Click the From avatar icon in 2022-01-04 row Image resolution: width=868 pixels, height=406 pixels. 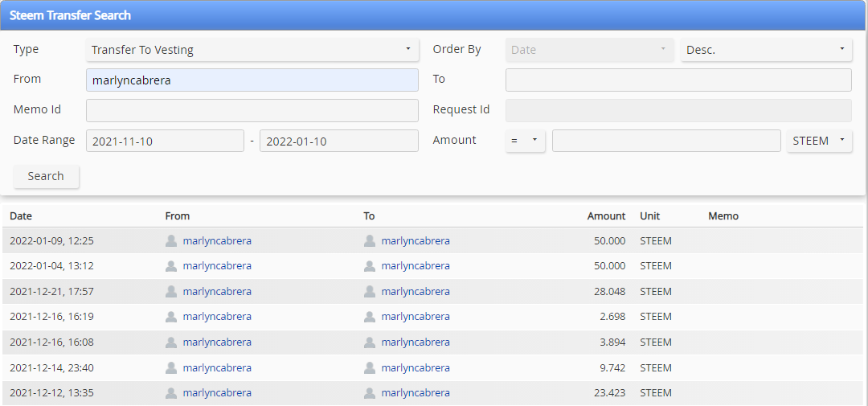[171, 266]
